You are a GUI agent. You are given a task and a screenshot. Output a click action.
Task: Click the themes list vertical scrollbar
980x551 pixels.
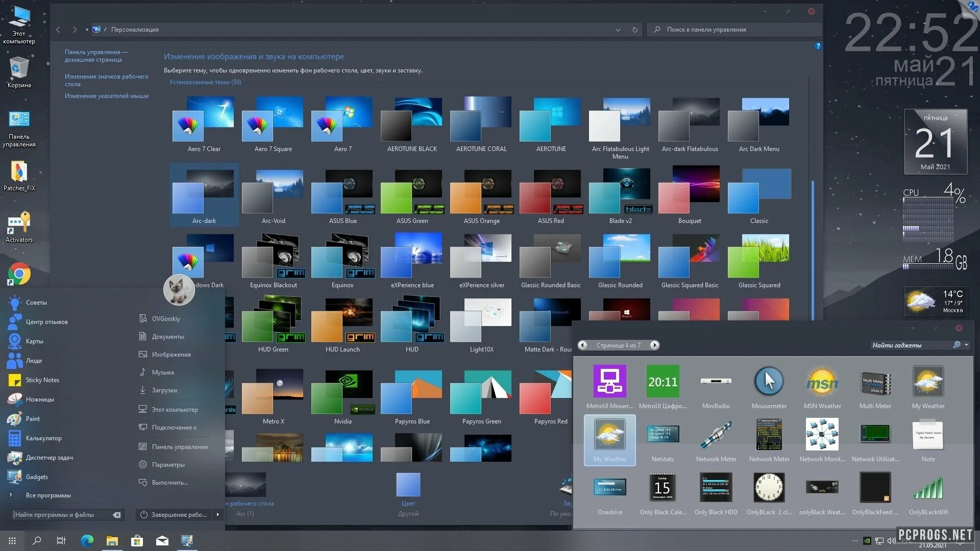pyautogui.click(x=812, y=250)
